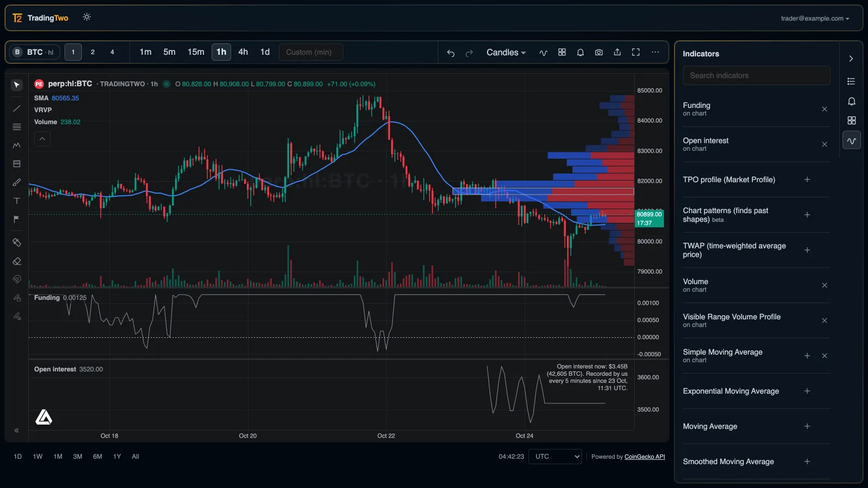
Task: Remove the Open interest indicator
Action: click(825, 144)
